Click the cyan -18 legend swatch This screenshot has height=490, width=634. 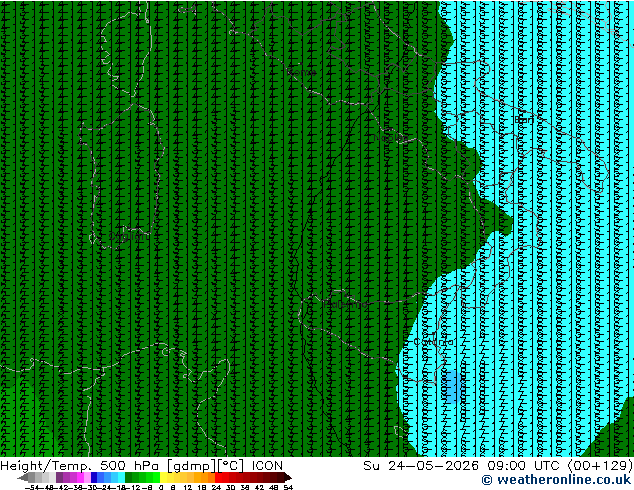(122, 477)
